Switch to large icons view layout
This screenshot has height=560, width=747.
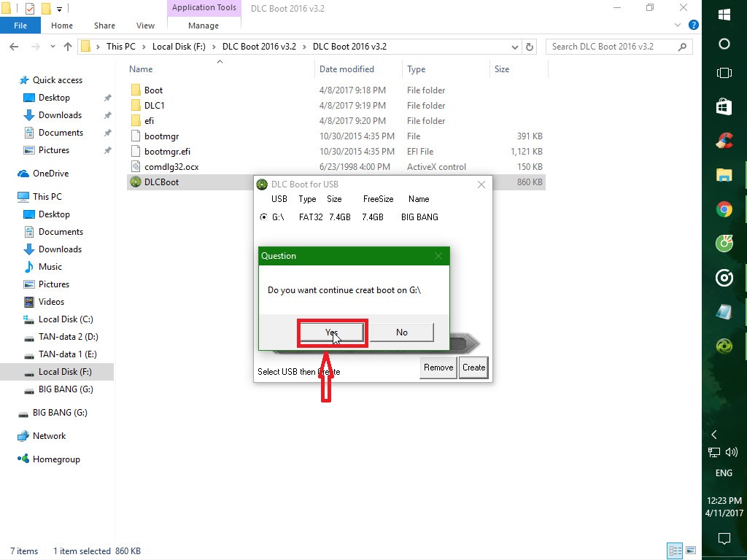(x=690, y=551)
